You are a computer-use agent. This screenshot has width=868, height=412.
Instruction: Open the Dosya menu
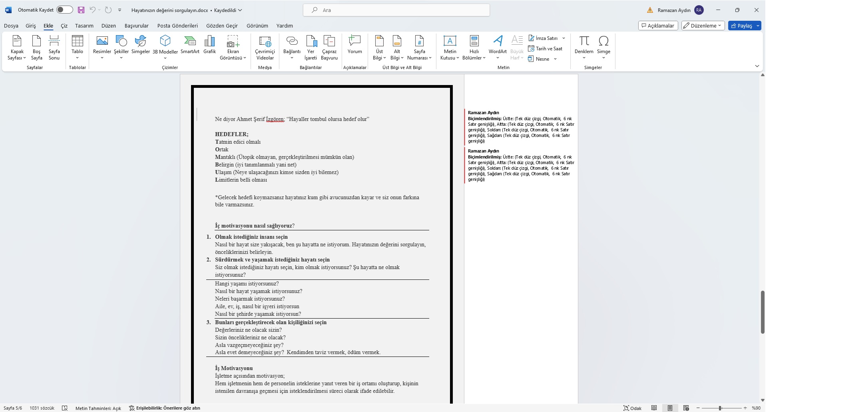pos(11,26)
